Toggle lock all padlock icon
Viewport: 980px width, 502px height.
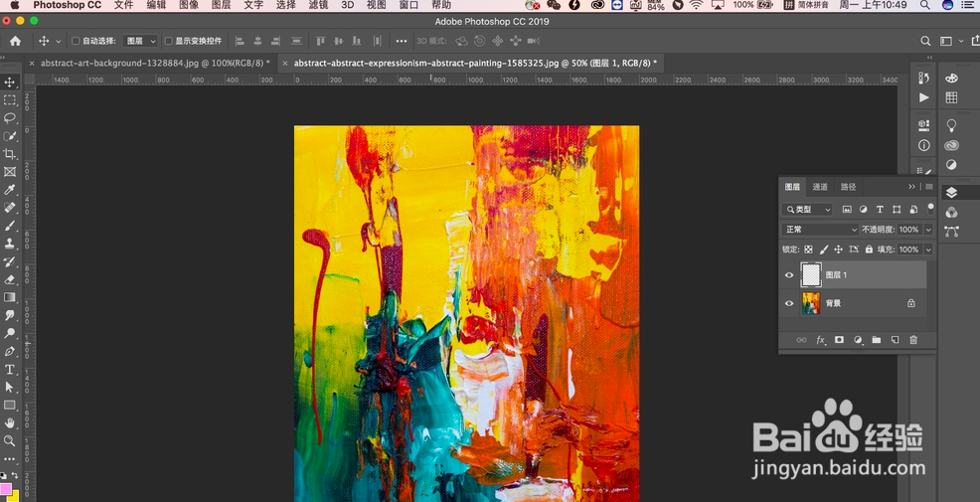click(x=869, y=250)
